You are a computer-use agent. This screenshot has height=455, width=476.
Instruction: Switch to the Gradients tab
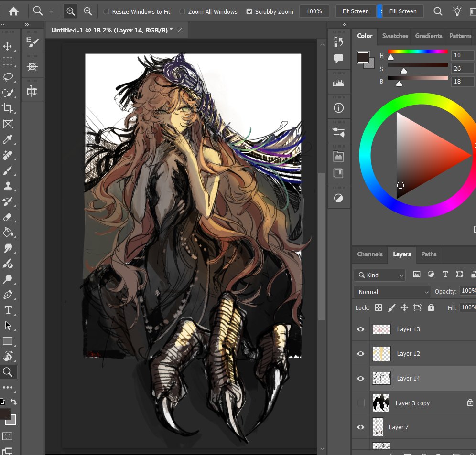pyautogui.click(x=428, y=36)
